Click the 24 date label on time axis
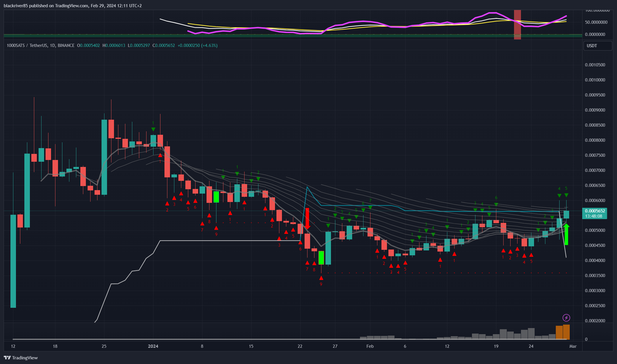Screen dimensions: 617x364 [x=531, y=346]
